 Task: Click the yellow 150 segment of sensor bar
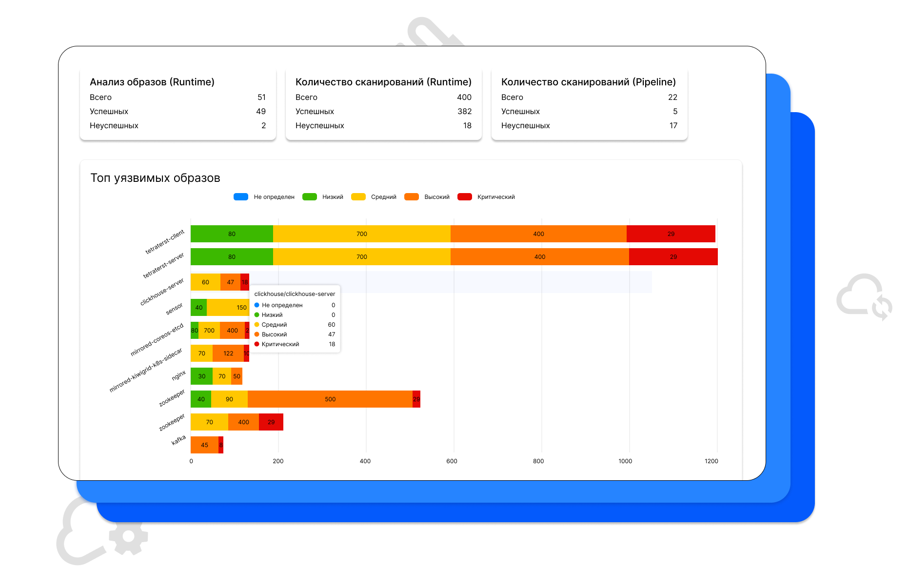pos(228,308)
